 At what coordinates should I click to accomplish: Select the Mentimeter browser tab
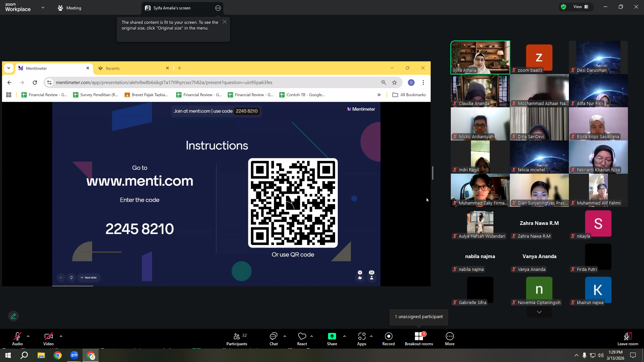54,68
